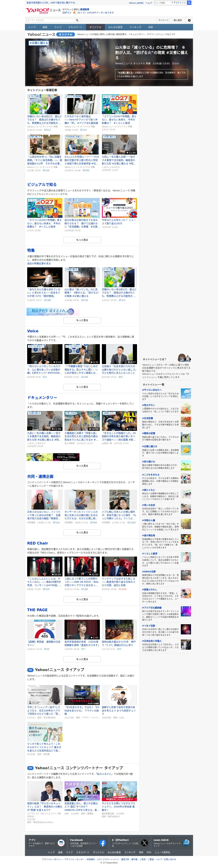Image resolution: width=218 pixels, height=868 pixels.
Task: Click the sprout thumbnail for #知り続ける
Action: [x=186, y=465]
